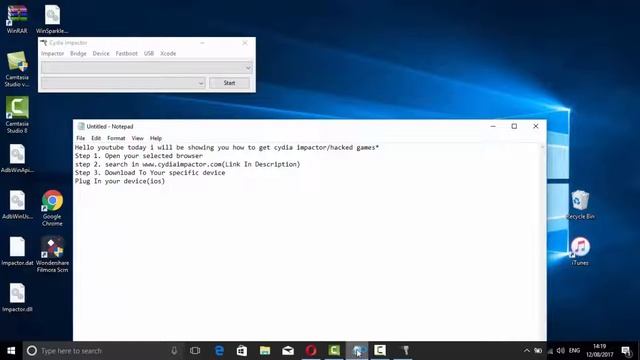The height and width of the screenshot is (360, 640).
Task: Open Notepad File menu
Action: (x=80, y=138)
